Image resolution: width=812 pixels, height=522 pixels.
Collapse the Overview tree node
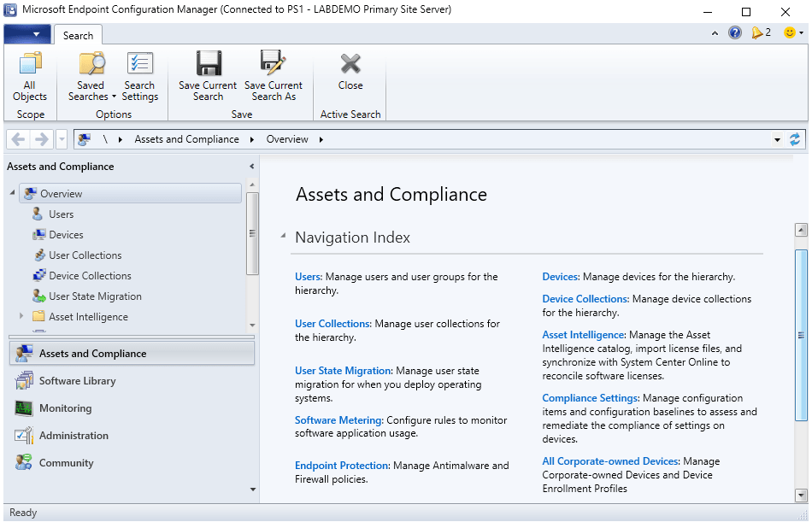click(x=12, y=194)
